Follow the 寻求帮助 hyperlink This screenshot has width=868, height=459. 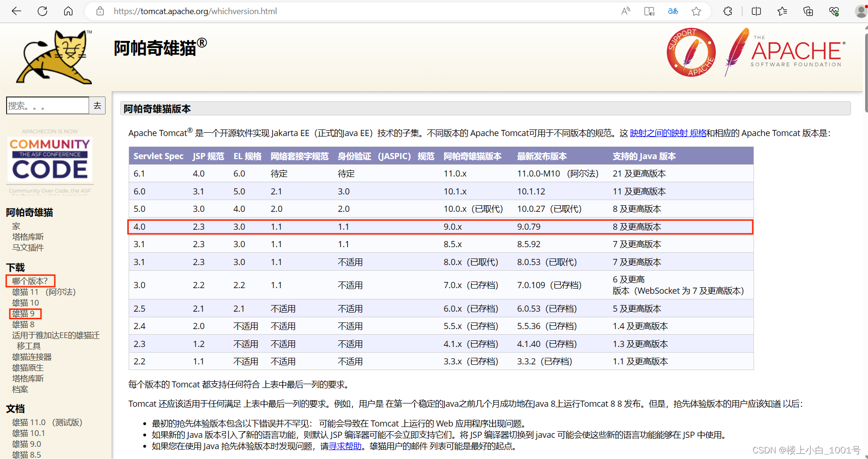[345, 446]
